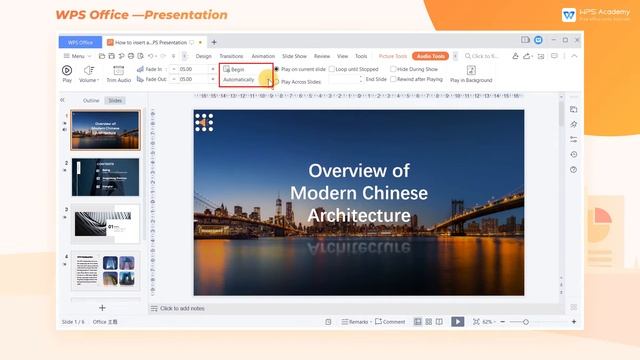This screenshot has width=640, height=360.
Task: Click the Play audio icon in ribbon
Action: click(x=67, y=70)
